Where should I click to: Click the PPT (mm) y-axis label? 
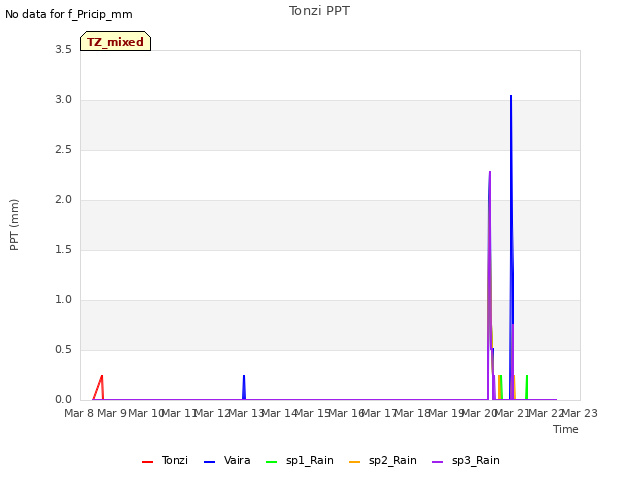click(14, 224)
